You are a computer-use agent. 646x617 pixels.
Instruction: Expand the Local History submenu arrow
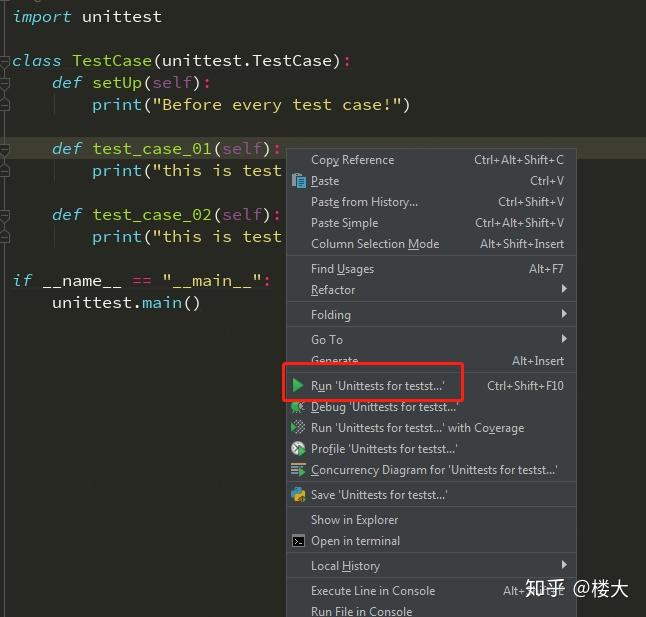click(x=564, y=565)
